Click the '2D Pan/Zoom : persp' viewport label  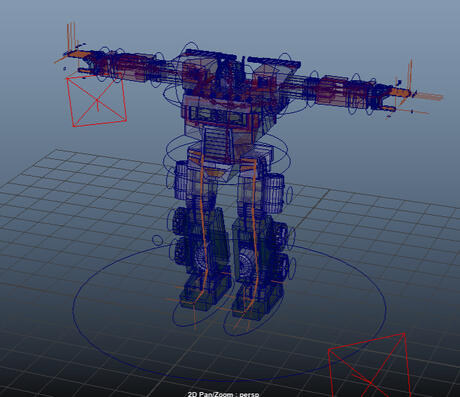click(x=223, y=394)
